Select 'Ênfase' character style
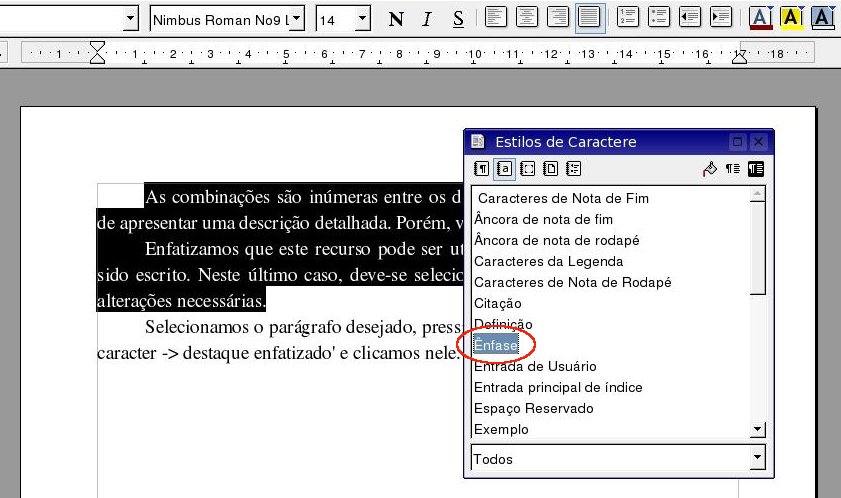The image size is (841, 498). (x=496, y=345)
